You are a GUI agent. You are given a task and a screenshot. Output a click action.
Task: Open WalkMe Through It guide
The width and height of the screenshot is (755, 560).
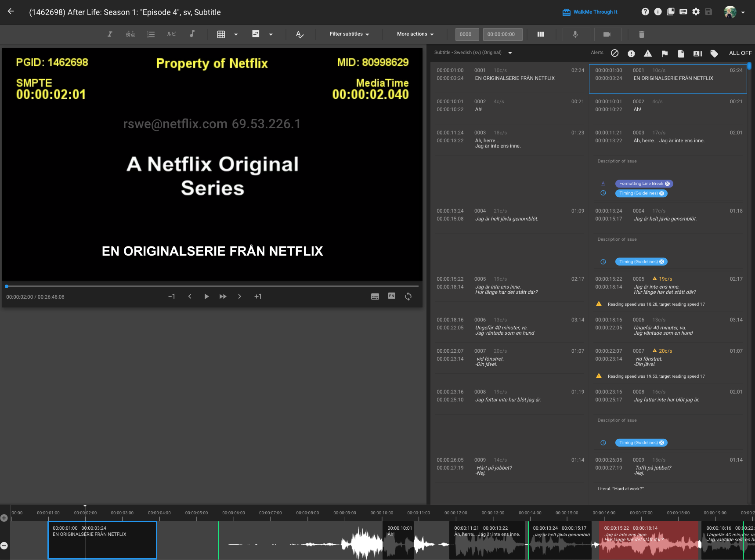590,12
